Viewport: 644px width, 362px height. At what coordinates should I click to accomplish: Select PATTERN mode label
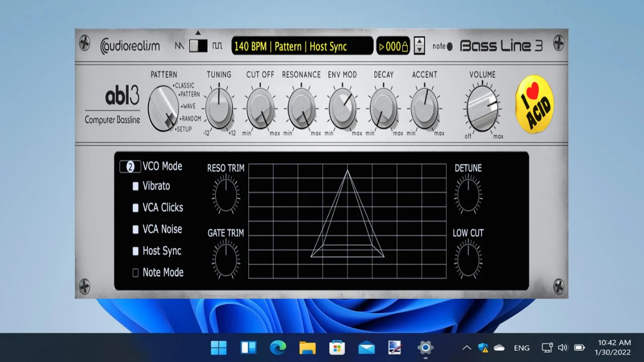tap(190, 94)
